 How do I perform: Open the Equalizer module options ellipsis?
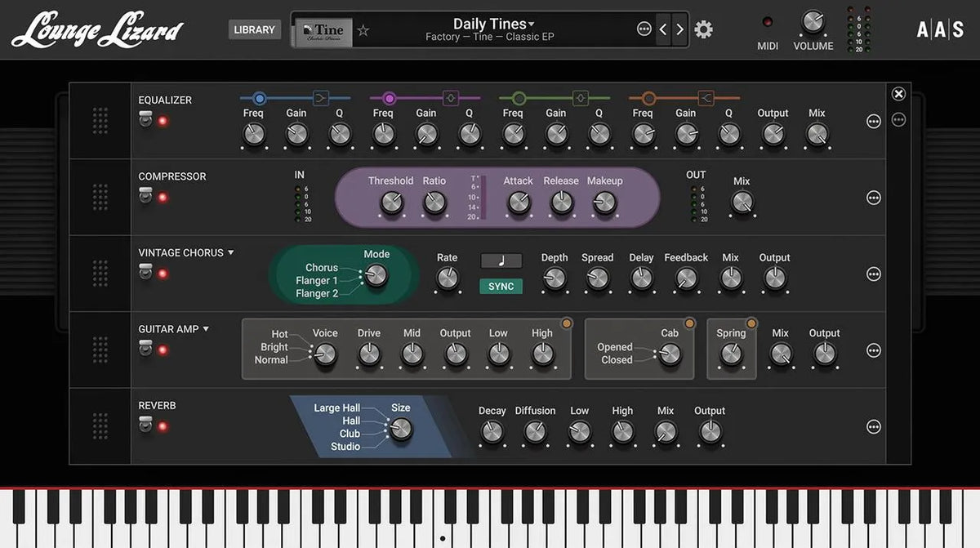click(x=873, y=121)
